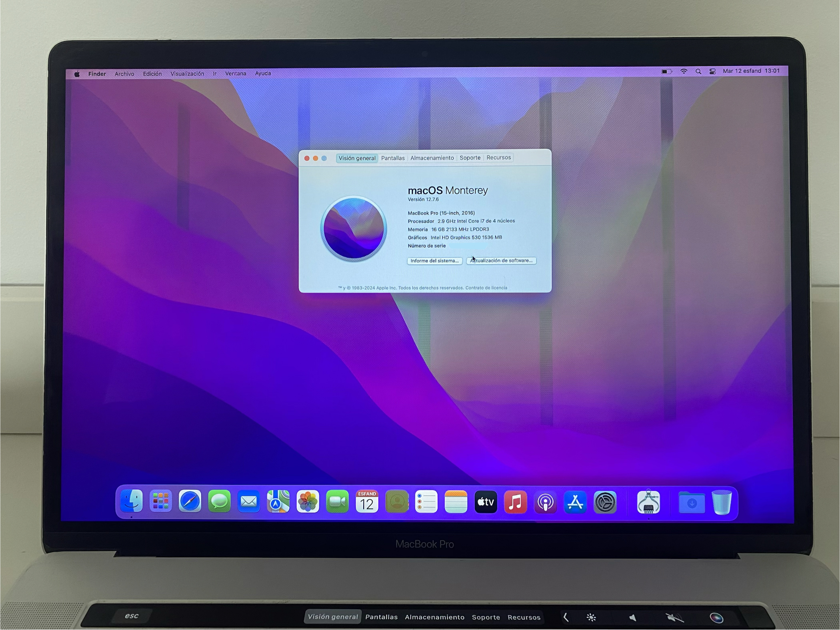Image resolution: width=840 pixels, height=630 pixels.
Task: Click the Contrato de licencia link
Action: 486,288
